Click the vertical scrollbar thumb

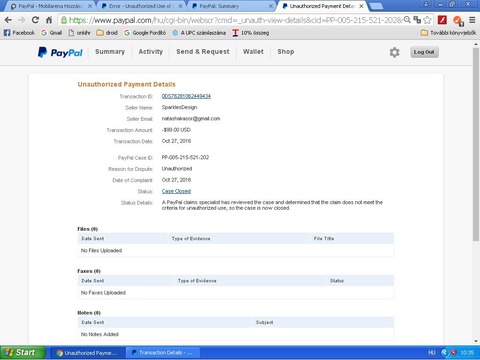476,145
